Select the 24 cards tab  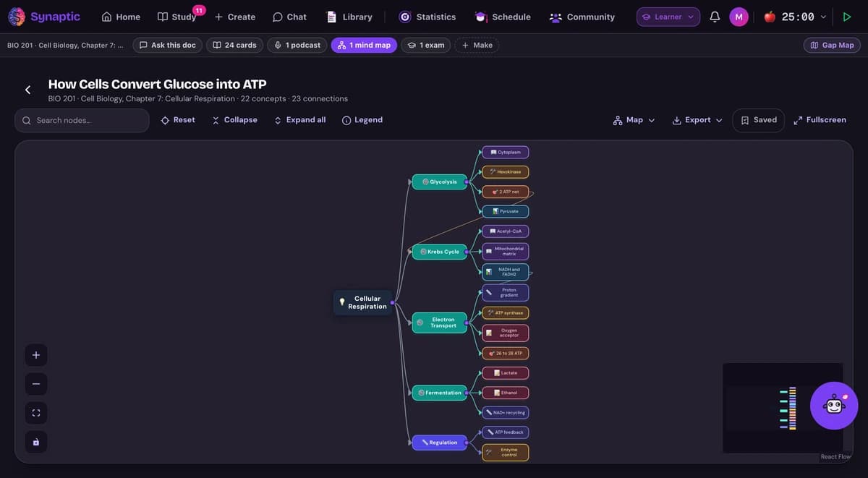point(234,45)
